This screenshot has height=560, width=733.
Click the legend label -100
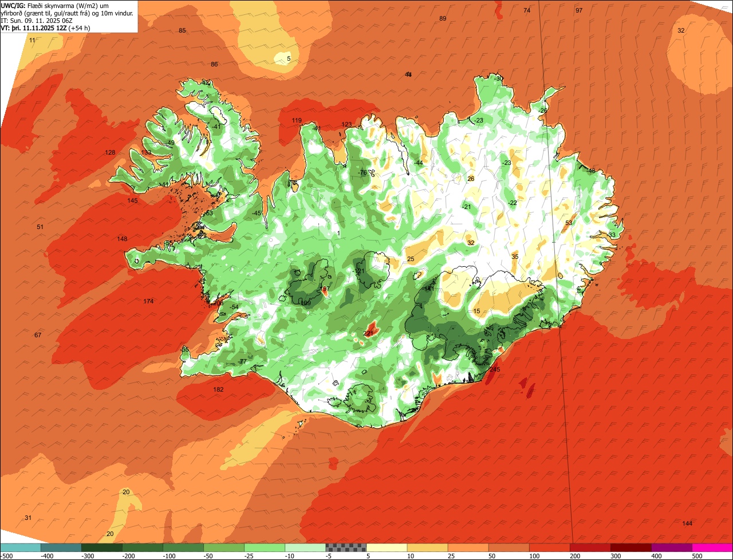pos(169,556)
